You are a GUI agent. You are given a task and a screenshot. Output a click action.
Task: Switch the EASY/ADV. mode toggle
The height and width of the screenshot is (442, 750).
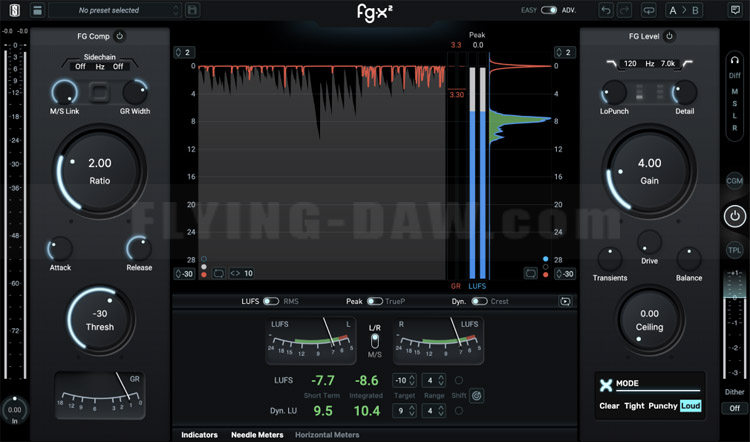point(549,10)
